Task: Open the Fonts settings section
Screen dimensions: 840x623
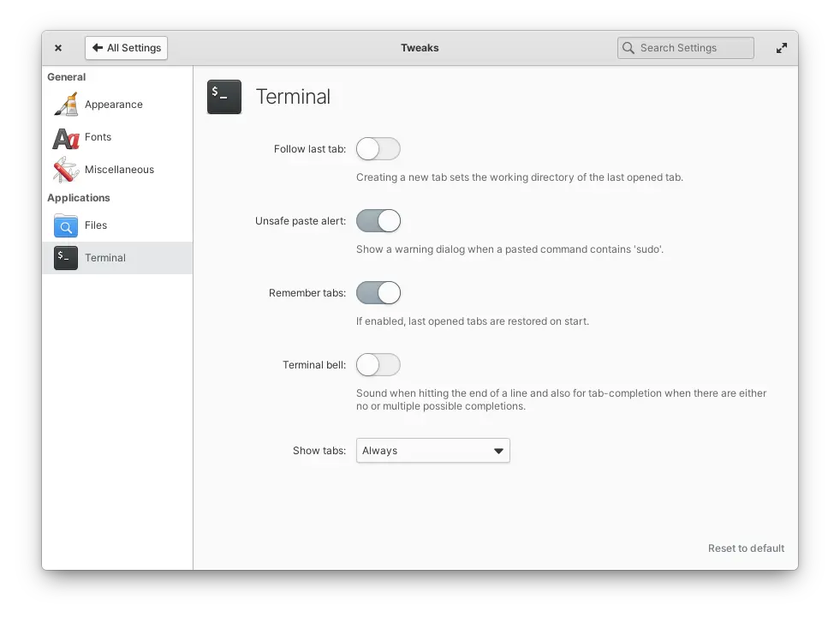Action: [98, 137]
